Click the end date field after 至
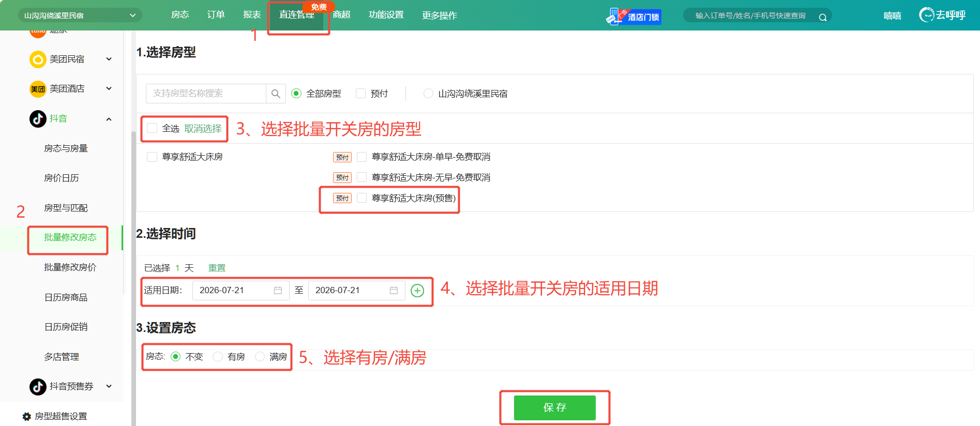The image size is (980, 426). coord(356,291)
